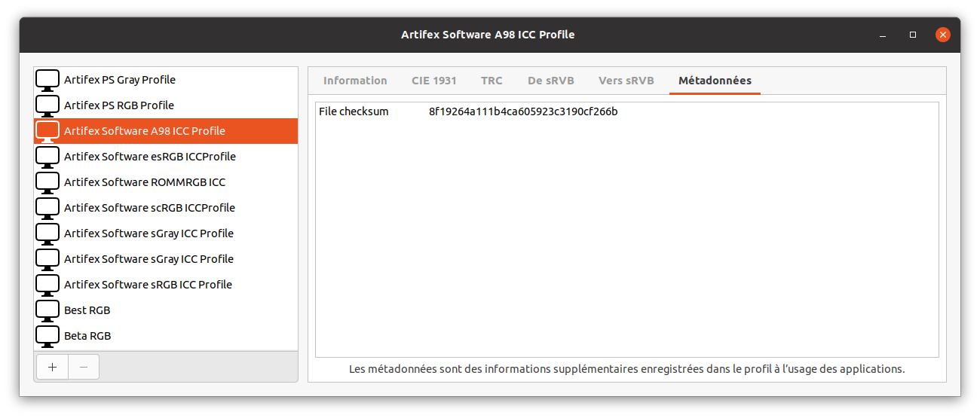The height and width of the screenshot is (418, 980).
Task: Click monitor icon beside Beta RGB
Action: [47, 336]
